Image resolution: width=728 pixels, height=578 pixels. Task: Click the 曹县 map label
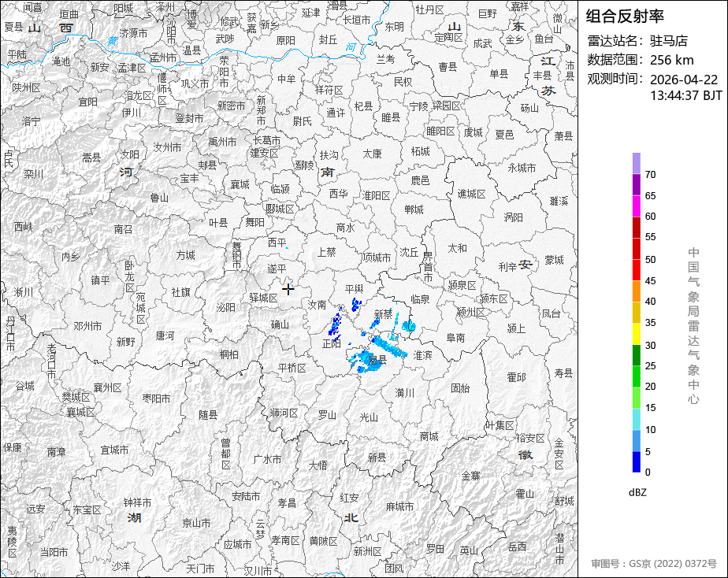pyautogui.click(x=448, y=67)
